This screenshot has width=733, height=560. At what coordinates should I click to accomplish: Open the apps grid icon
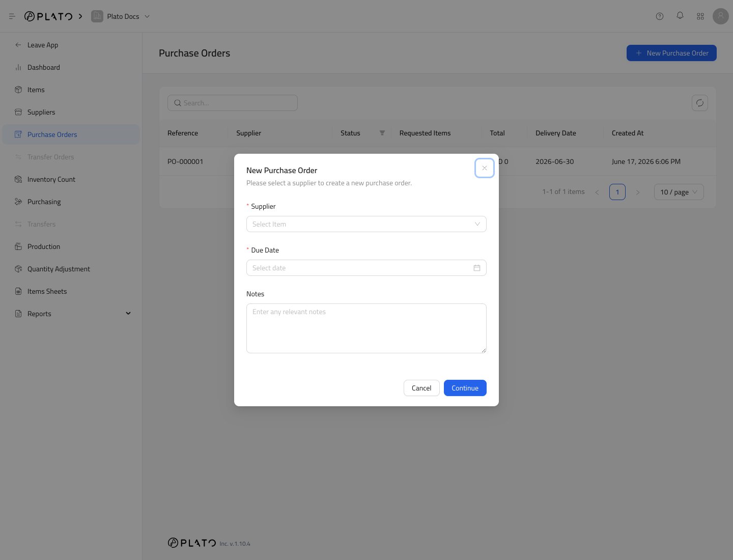pyautogui.click(x=700, y=16)
